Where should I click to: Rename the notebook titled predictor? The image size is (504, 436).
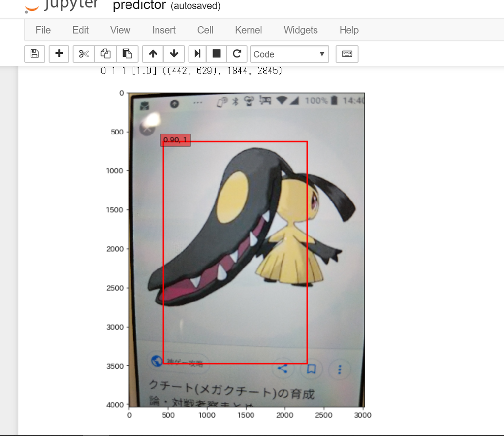coord(139,5)
